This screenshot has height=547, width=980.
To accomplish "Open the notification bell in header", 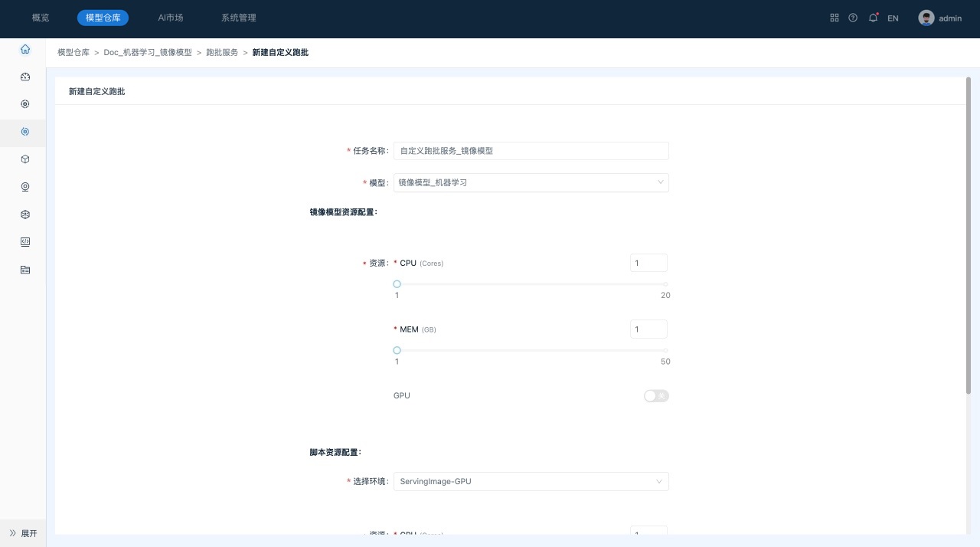I will coord(873,18).
